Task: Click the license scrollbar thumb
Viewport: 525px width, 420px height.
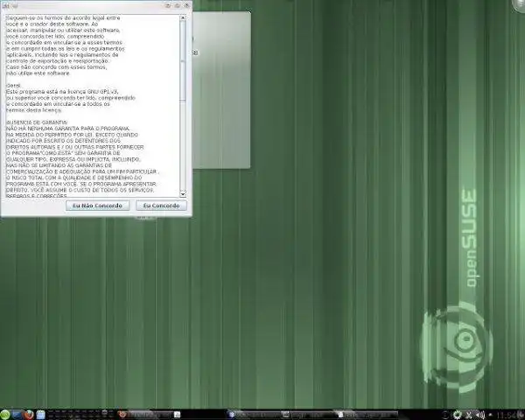Action: [183, 60]
